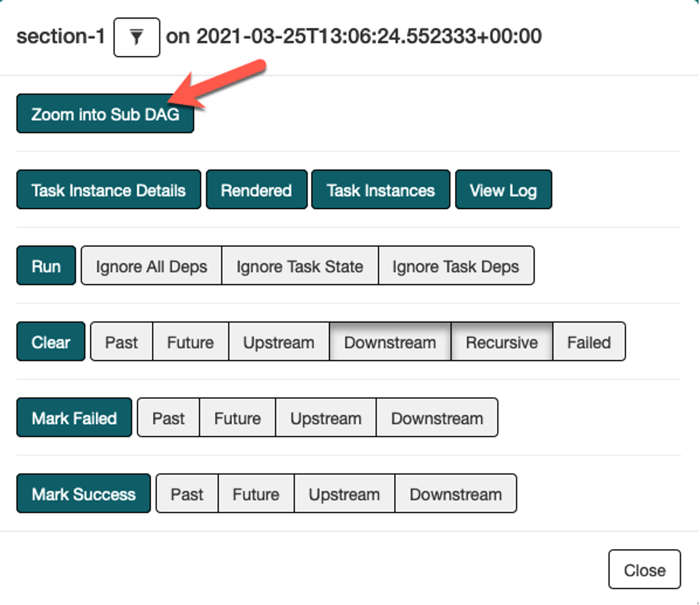Click the Mark Success button

pos(84,494)
